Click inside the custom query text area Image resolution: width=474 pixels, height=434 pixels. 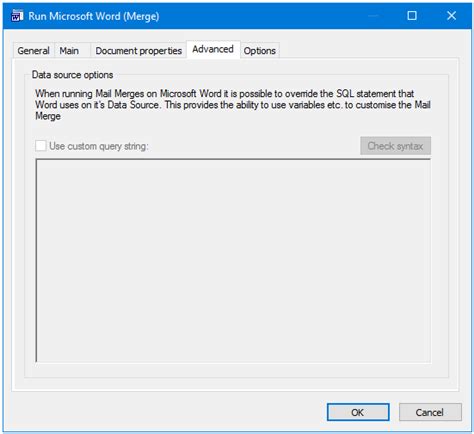233,260
